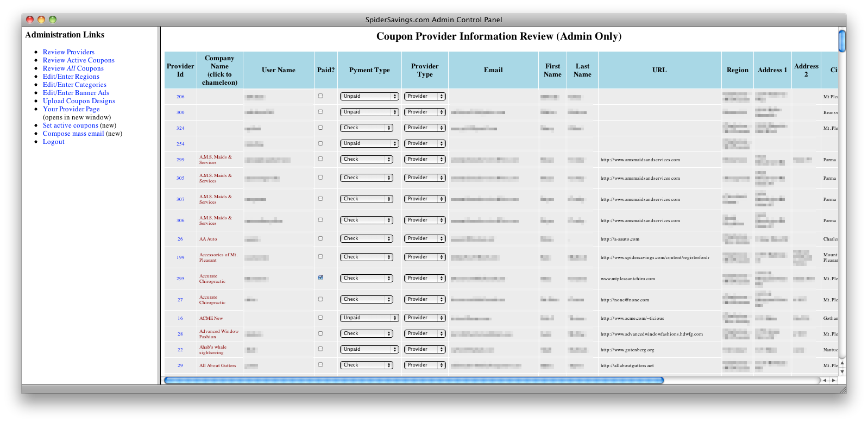Click Accessories of Mt. Pleasant company name
Screen dimensions: 868x423
[x=218, y=257]
